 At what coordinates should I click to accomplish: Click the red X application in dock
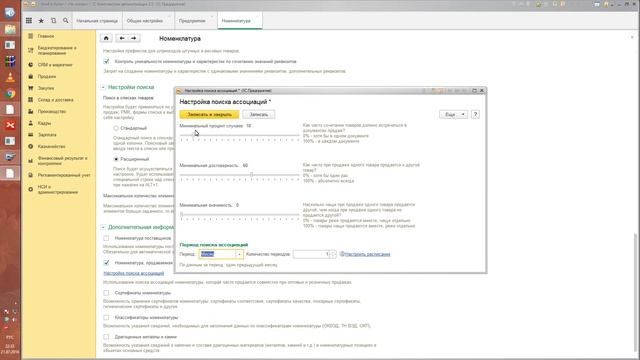[x=10, y=125]
